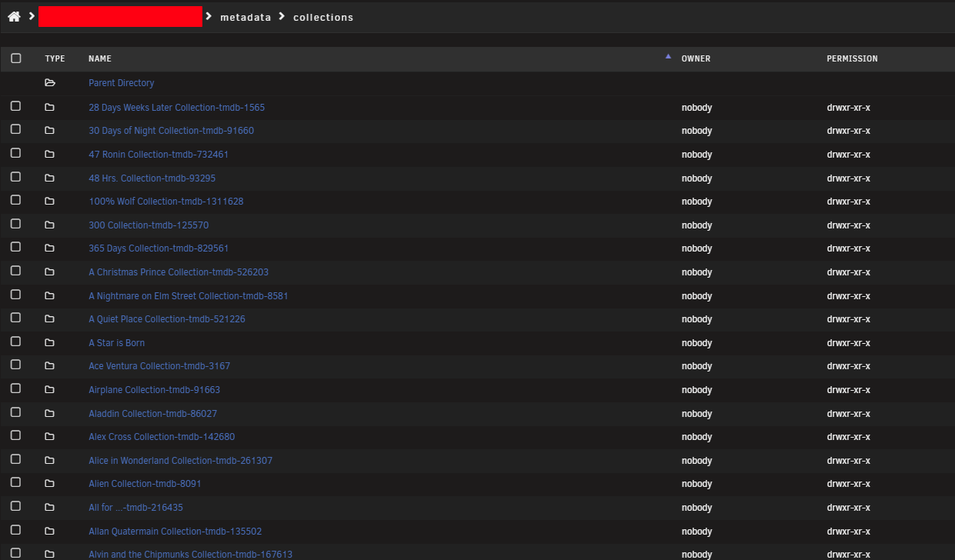This screenshot has width=955, height=560.
Task: Mark the checkbox for Alien Collection
Action: [16, 483]
